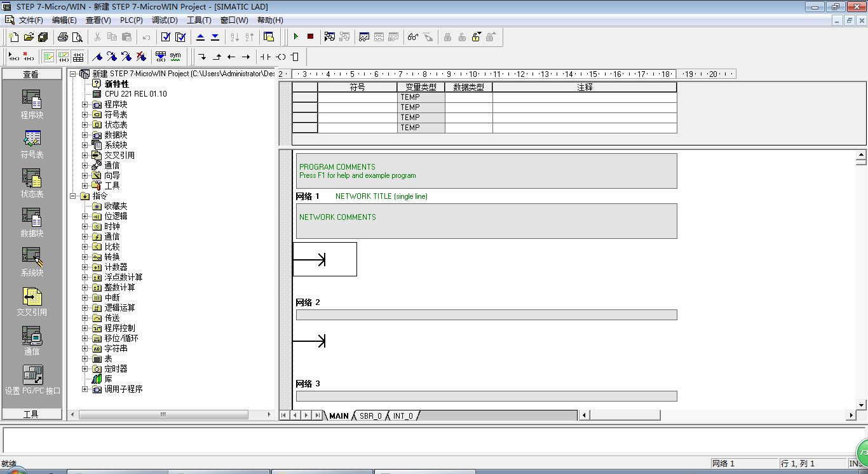Upload program from PLC with up-arrow icon

tap(201, 37)
